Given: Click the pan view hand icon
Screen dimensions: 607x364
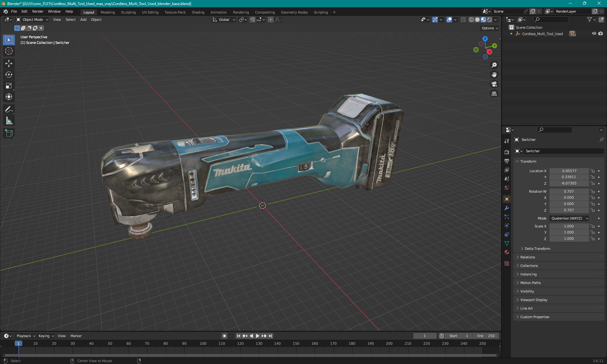Looking at the screenshot, I should point(494,75).
